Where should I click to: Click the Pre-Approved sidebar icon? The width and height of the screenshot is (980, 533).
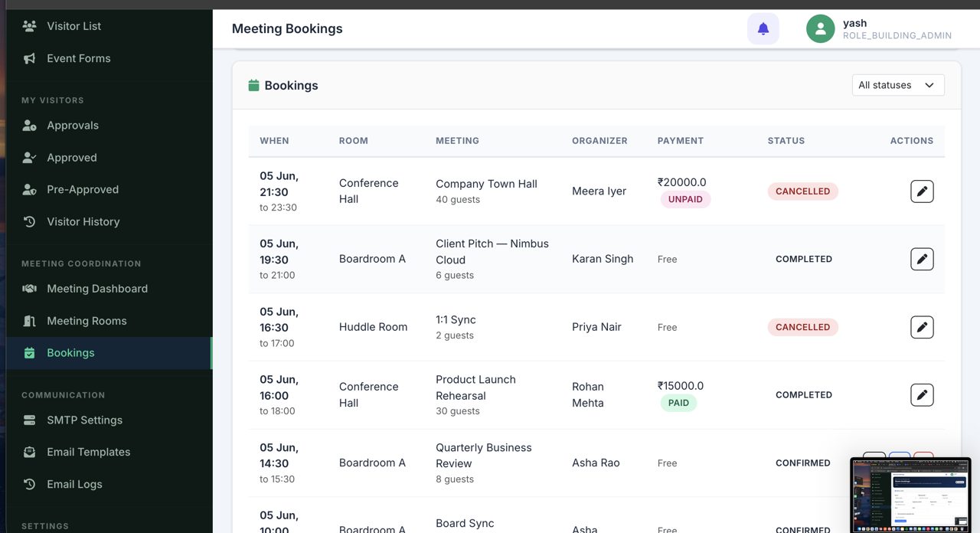(x=29, y=189)
